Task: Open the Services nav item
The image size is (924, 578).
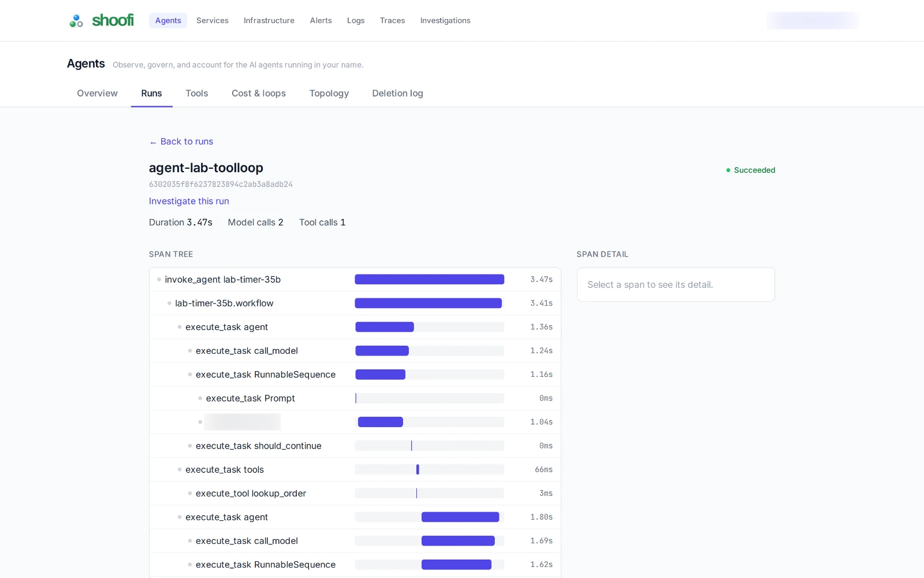Action: [213, 20]
